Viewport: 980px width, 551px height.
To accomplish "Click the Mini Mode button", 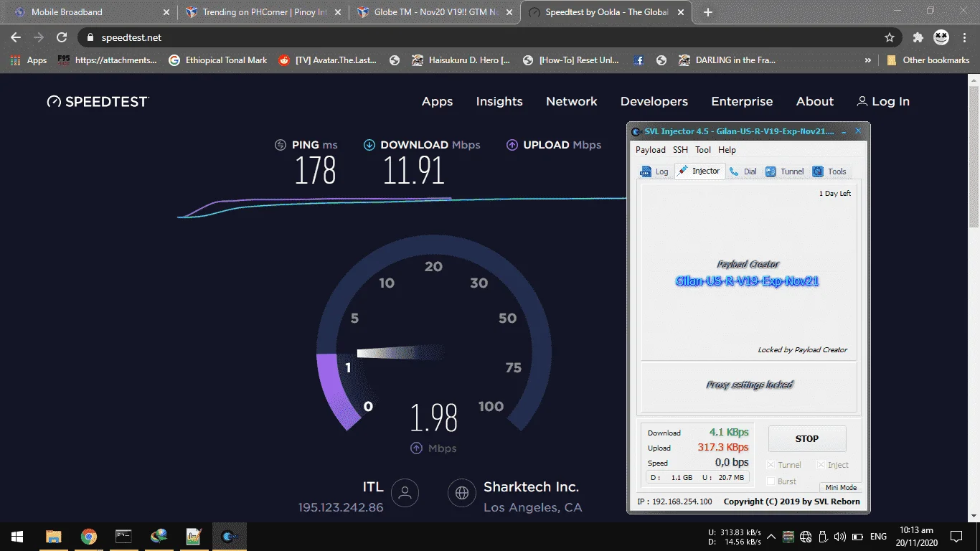I will coord(841,487).
